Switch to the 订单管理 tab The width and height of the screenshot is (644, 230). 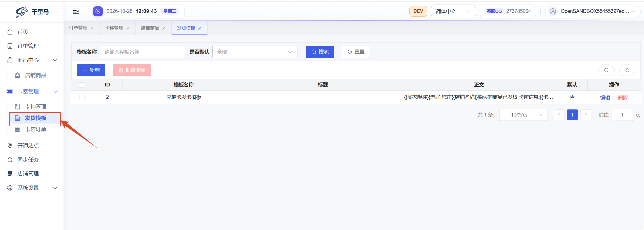click(x=78, y=28)
